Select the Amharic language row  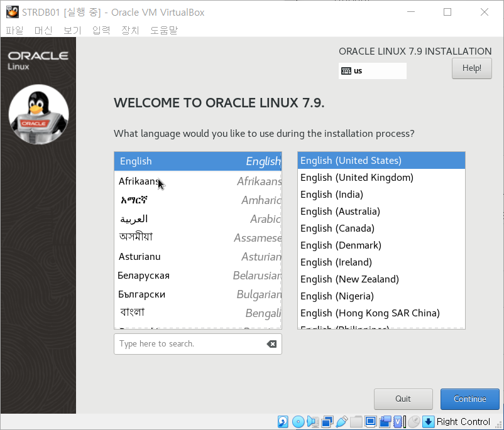(x=198, y=200)
